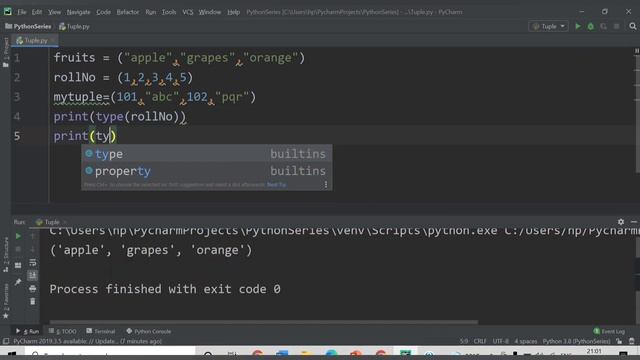Open the Refactor menu
This screenshot has width=640, height=360.
click(x=128, y=12)
